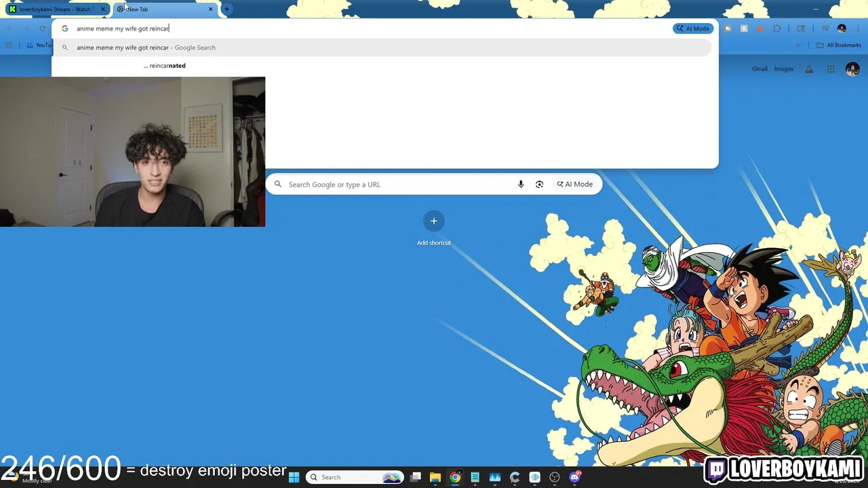This screenshot has height=488, width=868.
Task: Open the Chrome three-dot menu
Action: [858, 28]
